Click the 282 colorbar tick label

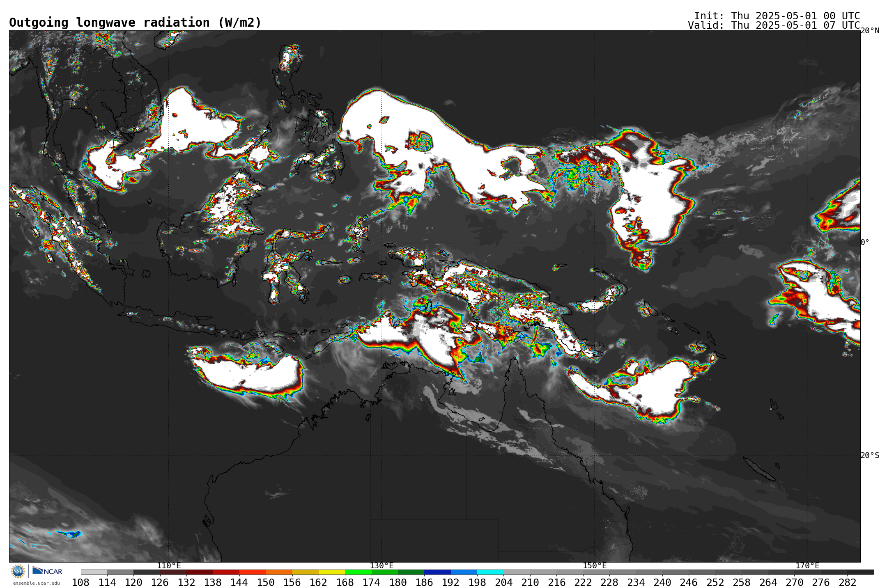coord(847,582)
